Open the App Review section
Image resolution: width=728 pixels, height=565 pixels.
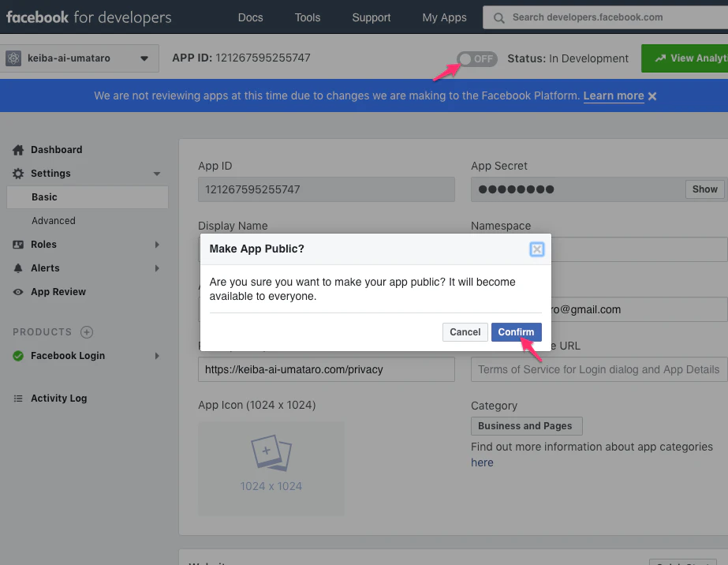click(x=58, y=292)
